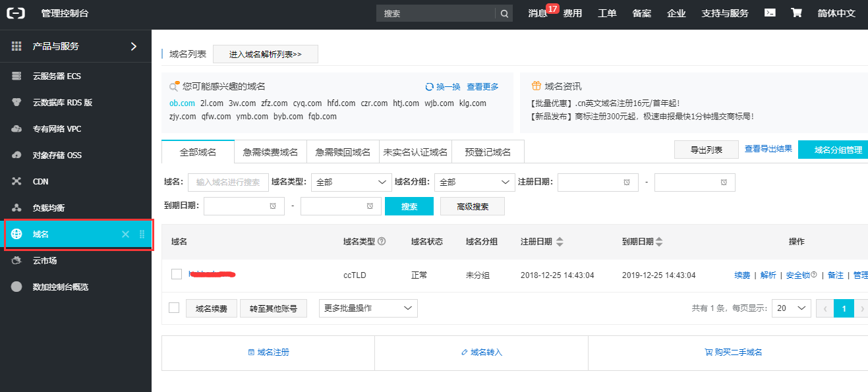868x392 pixels.
Task: Click the search magnifier icon in top bar
Action: 504,13
